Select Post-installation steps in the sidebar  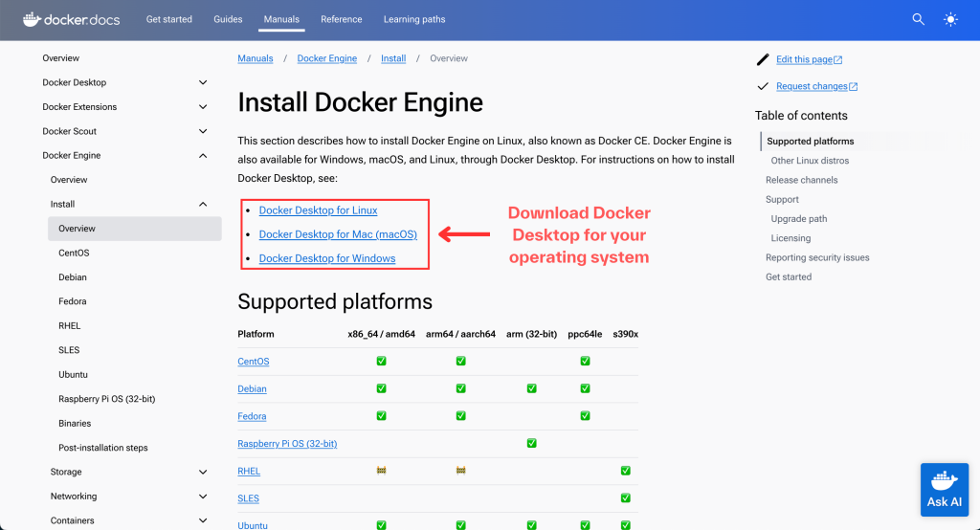103,448
